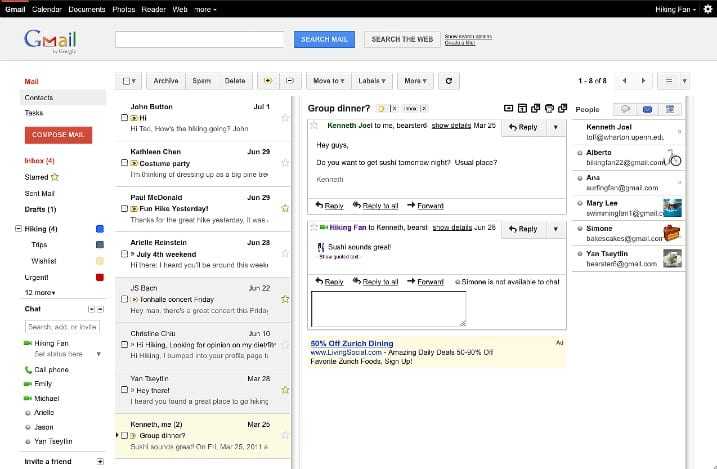Click the quick reply text box

coord(389,309)
